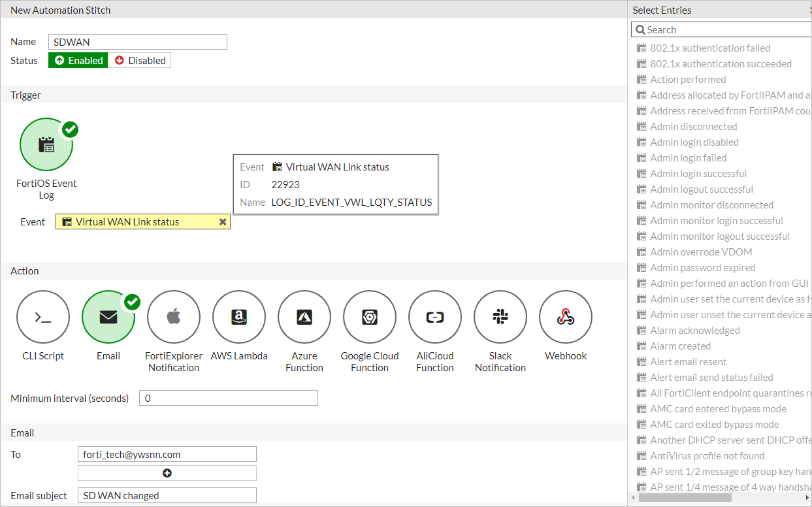Choose the Slack Notification action
The width and height of the screenshot is (812, 507).
(500, 317)
